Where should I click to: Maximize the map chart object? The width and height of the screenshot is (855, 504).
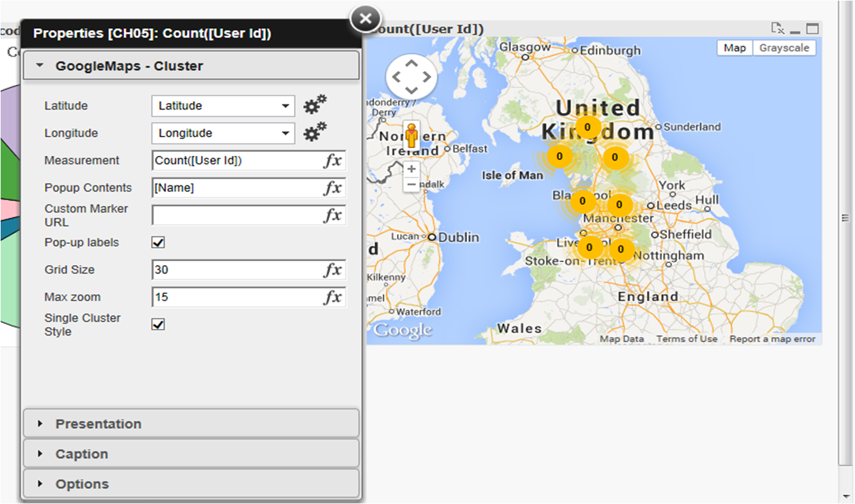tap(812, 29)
